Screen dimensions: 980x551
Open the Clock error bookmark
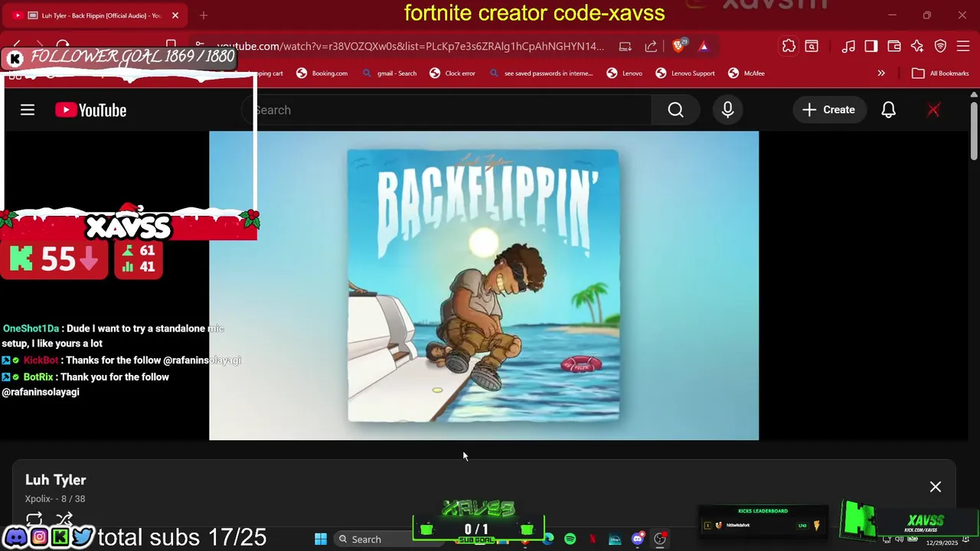click(x=452, y=73)
